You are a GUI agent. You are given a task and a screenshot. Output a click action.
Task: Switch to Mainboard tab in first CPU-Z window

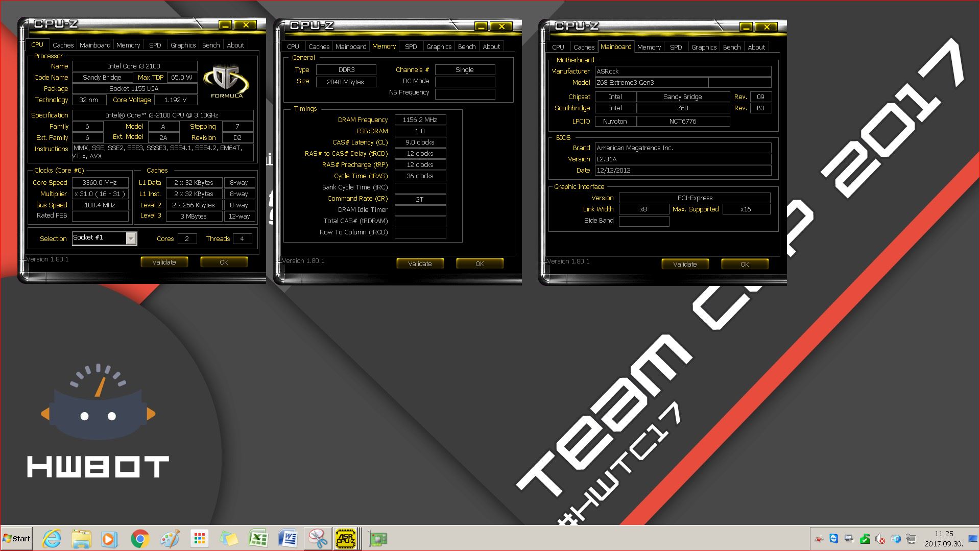[x=95, y=45]
